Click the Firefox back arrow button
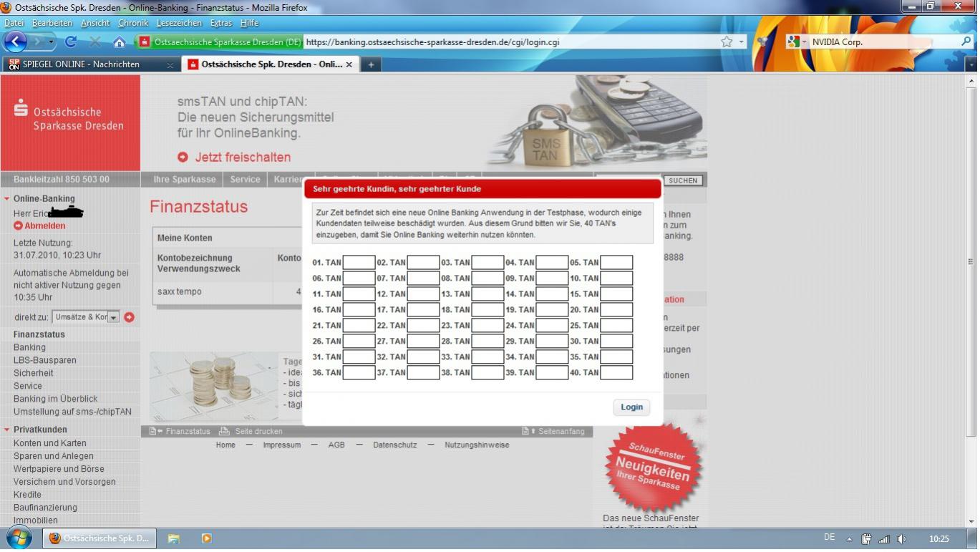 (16, 42)
